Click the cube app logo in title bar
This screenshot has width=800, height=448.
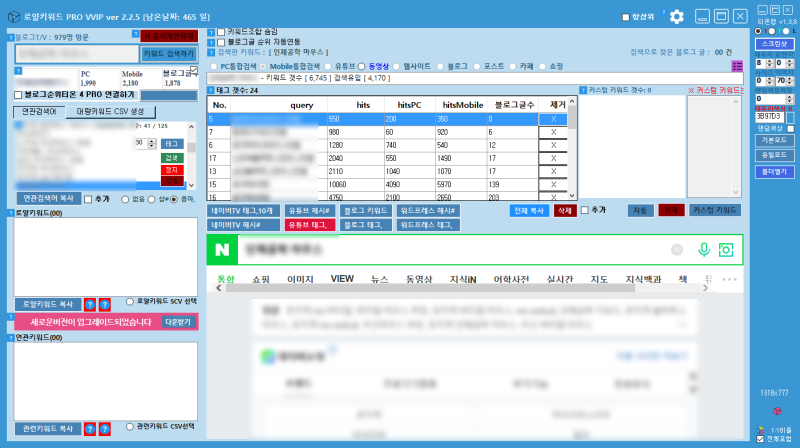point(14,17)
